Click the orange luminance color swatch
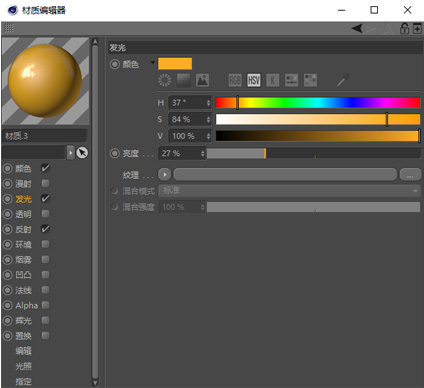Image resolution: width=424 pixels, height=388 pixels. pyautogui.click(x=175, y=63)
